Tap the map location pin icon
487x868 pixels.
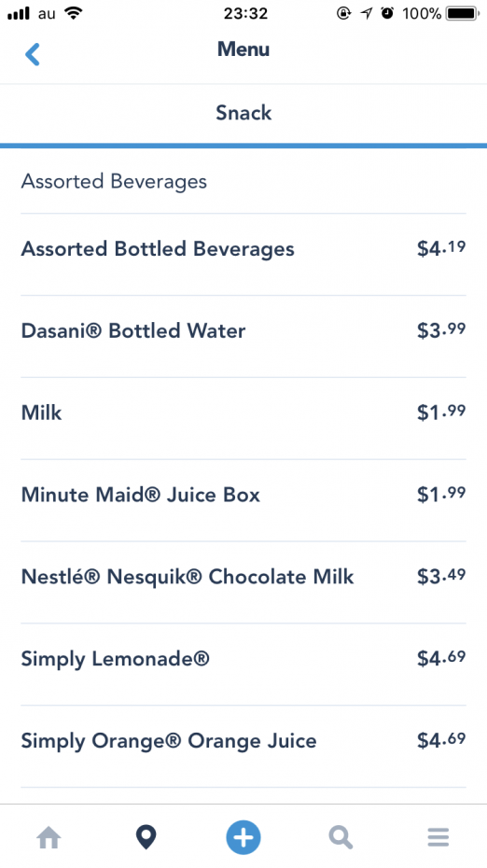tap(146, 837)
